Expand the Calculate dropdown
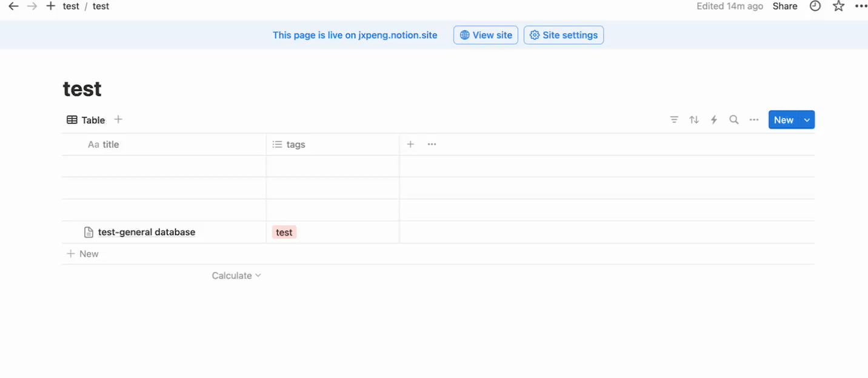868x378 pixels. point(236,276)
